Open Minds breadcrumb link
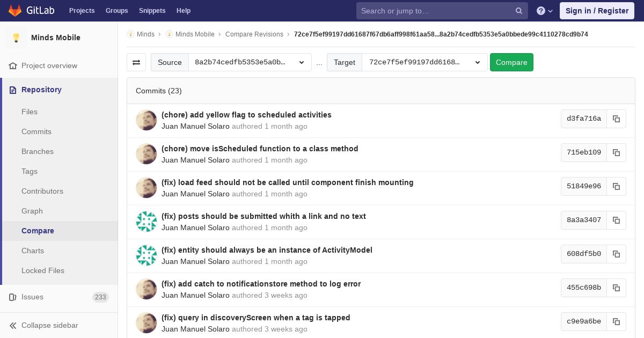Viewport: 644px width, 338px height. [x=145, y=34]
